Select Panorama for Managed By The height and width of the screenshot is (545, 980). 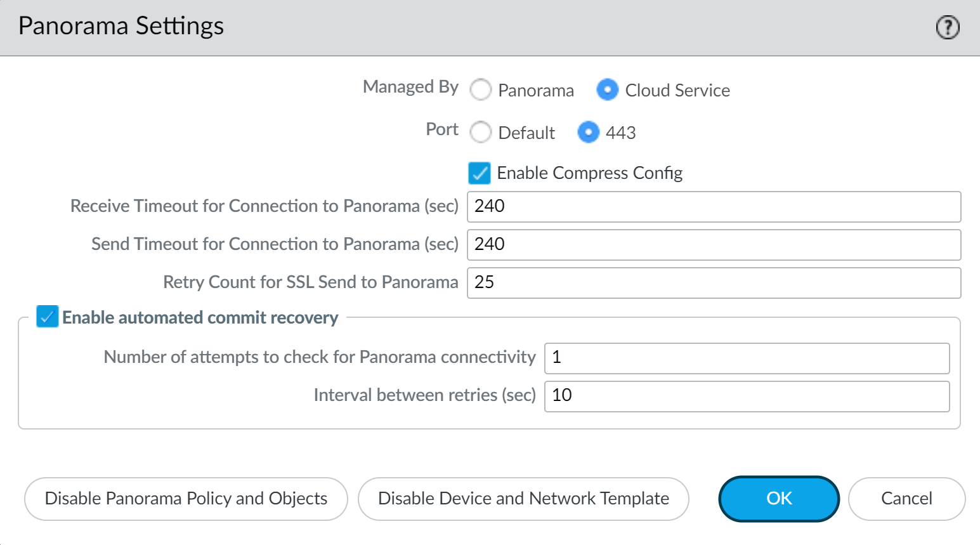click(x=481, y=90)
